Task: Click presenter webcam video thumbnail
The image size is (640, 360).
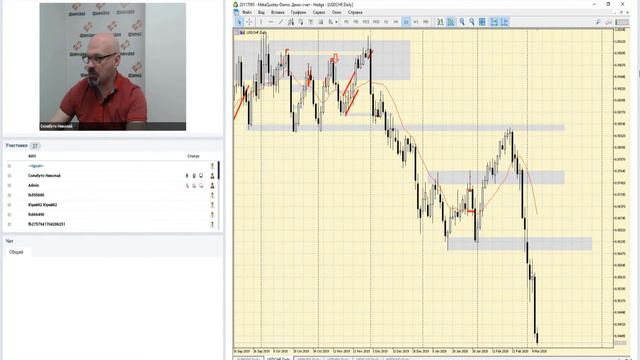Action: click(113, 67)
